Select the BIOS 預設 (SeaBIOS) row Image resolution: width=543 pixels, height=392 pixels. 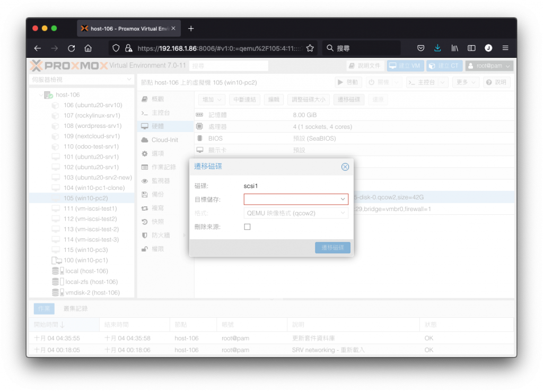pyautogui.click(x=354, y=138)
